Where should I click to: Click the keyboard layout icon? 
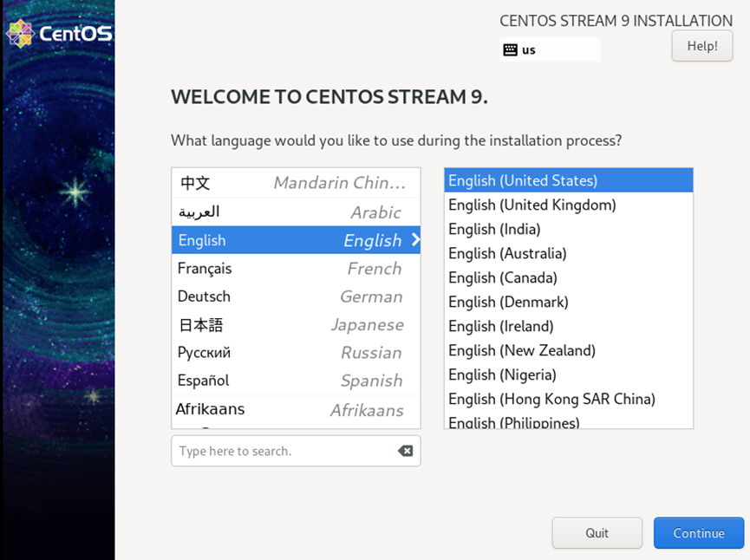tap(511, 49)
